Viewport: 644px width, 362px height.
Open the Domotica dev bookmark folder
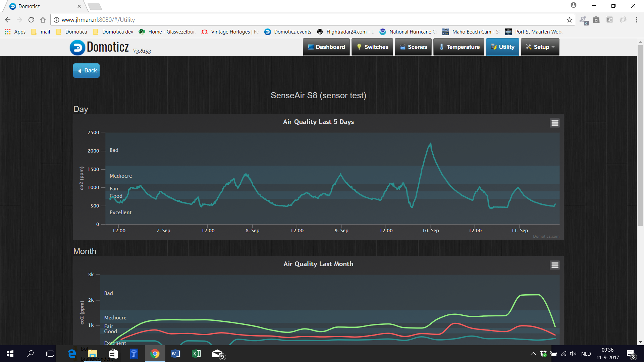[x=113, y=32]
